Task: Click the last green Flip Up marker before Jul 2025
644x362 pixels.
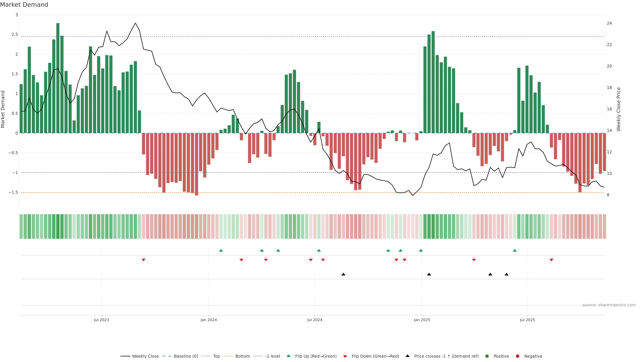Action: pyautogui.click(x=515, y=250)
